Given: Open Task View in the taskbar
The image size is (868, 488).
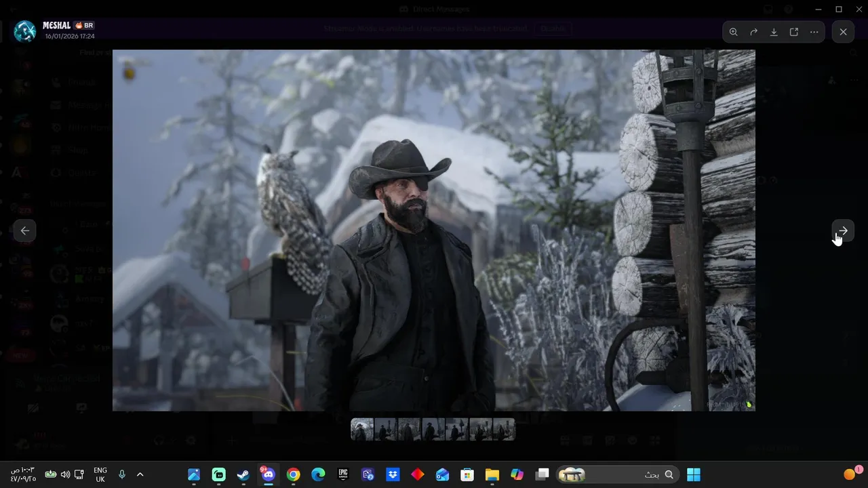Looking at the screenshot, I should point(542,474).
